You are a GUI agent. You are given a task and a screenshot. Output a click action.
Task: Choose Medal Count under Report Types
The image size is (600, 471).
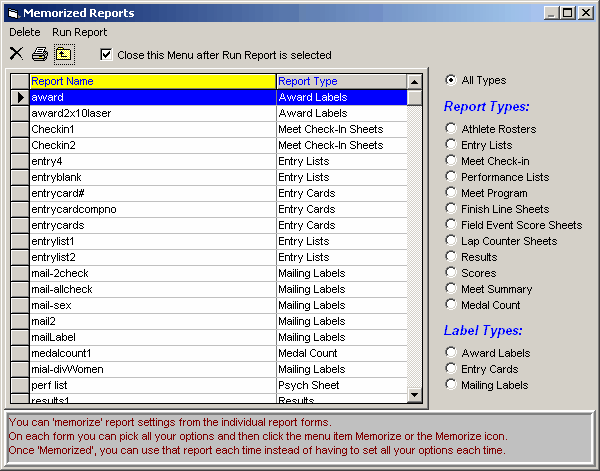coord(451,305)
